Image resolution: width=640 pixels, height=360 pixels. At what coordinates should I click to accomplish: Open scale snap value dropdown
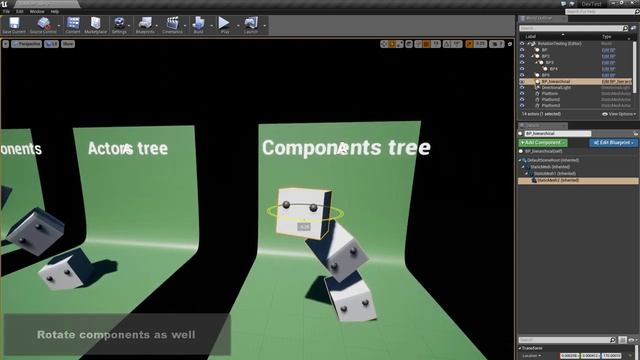point(480,44)
